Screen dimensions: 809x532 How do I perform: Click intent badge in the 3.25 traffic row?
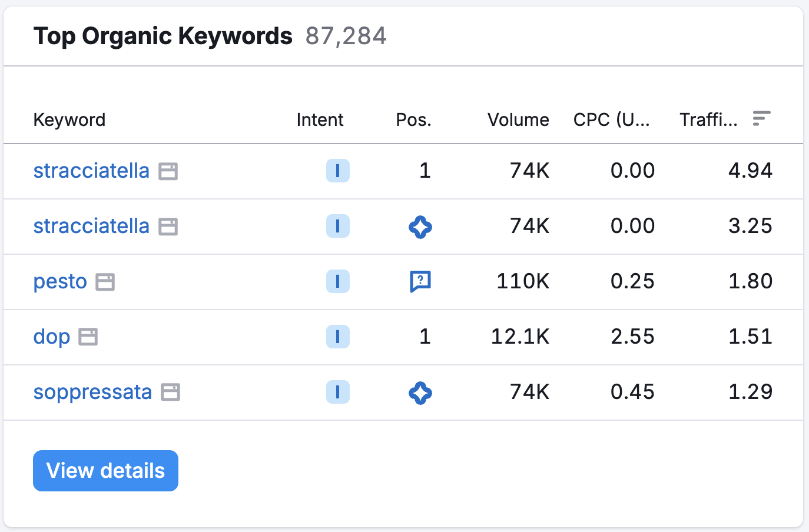(338, 226)
